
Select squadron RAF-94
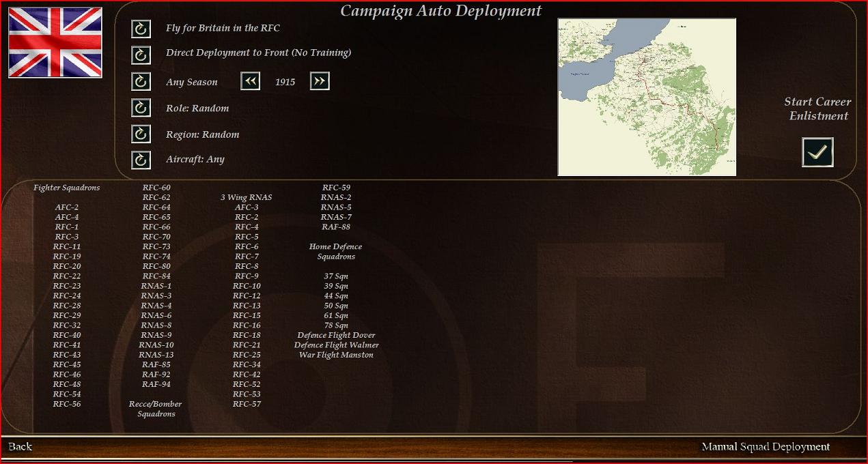(x=156, y=385)
